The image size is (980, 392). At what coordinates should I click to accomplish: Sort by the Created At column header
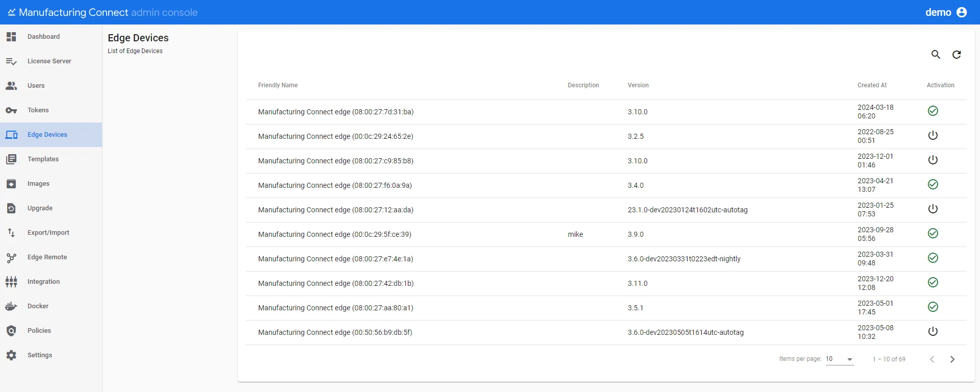[872, 85]
